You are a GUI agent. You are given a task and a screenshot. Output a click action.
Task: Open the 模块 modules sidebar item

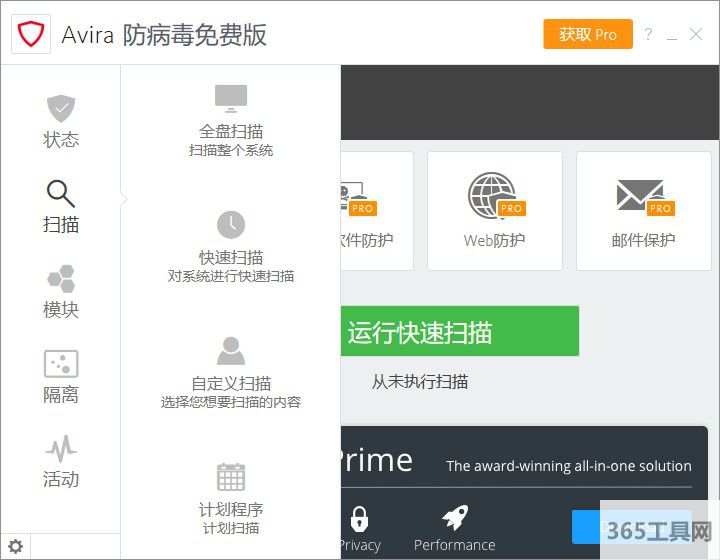tap(61, 292)
